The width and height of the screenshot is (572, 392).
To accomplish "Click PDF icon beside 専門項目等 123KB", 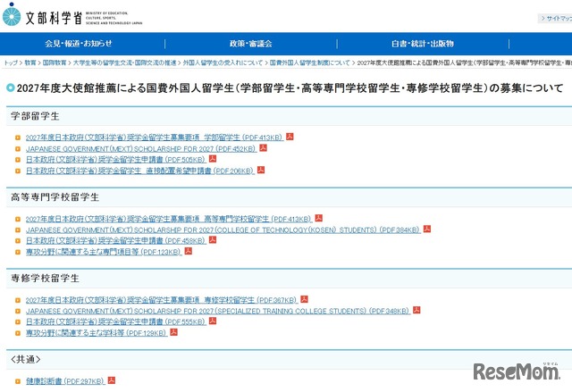I will click(x=189, y=251).
